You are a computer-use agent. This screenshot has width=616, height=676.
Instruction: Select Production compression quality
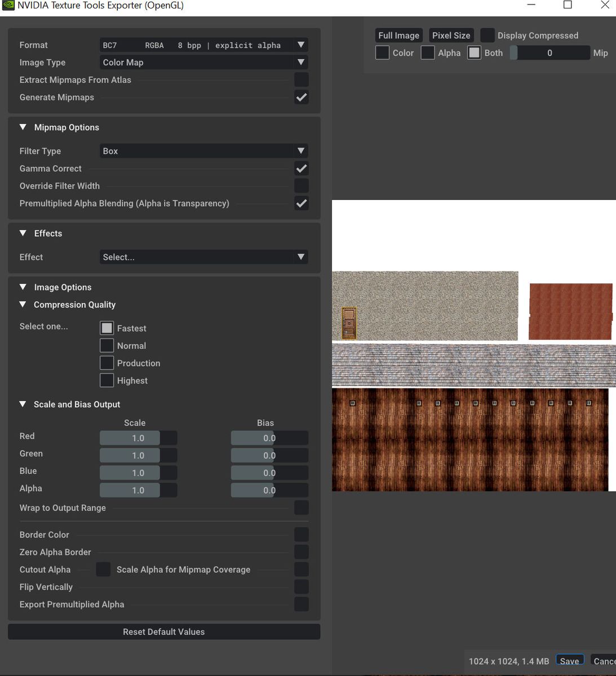pyautogui.click(x=107, y=363)
